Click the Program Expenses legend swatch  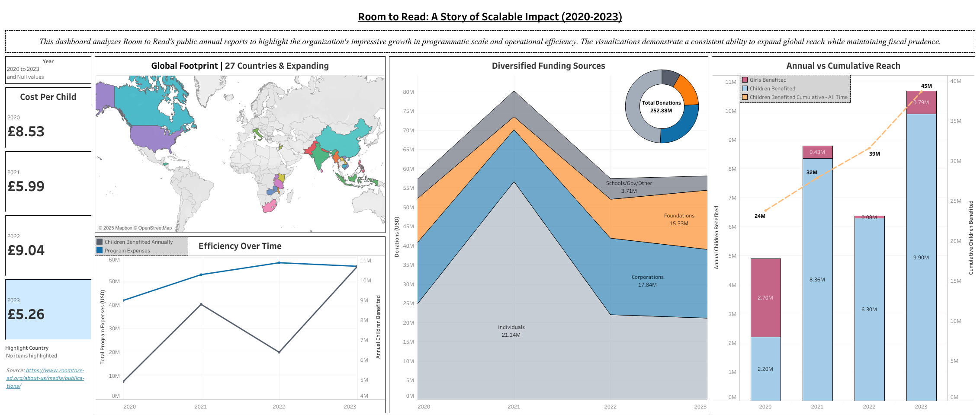tap(100, 251)
